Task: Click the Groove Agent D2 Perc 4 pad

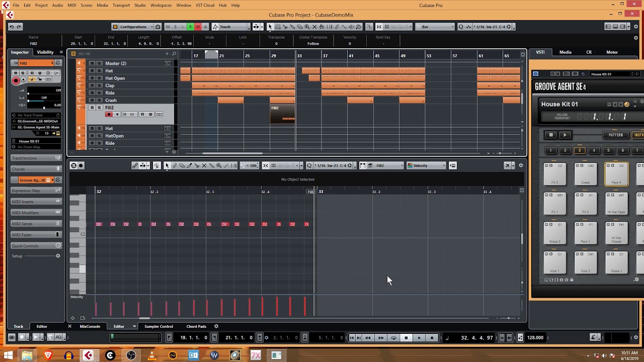Action: [x=616, y=174]
